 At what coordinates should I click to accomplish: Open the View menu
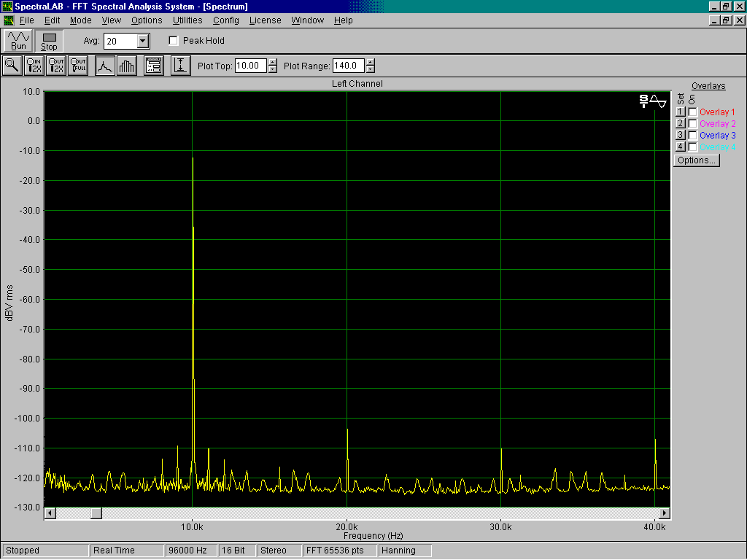[x=111, y=20]
